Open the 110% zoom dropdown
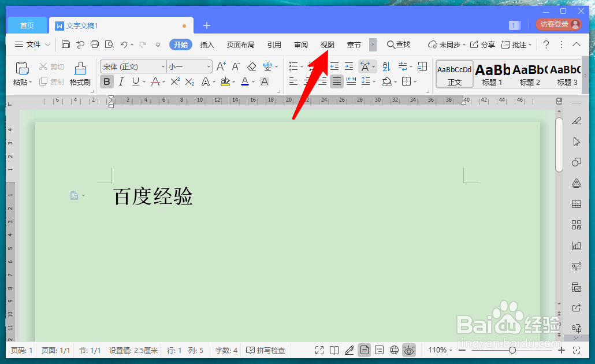This screenshot has width=595, height=364. pyautogui.click(x=439, y=350)
